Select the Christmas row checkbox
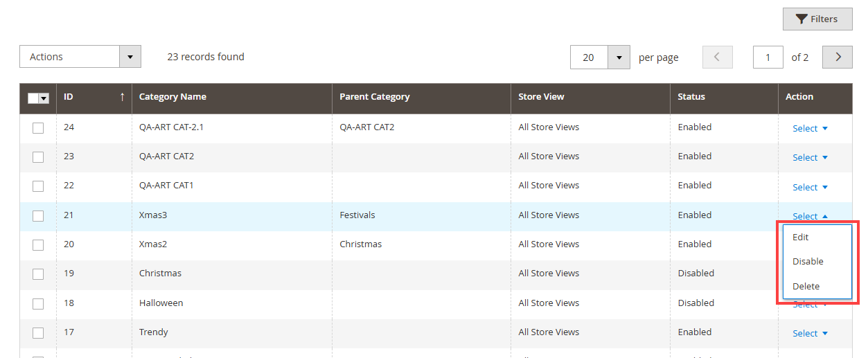The height and width of the screenshot is (358, 868). 38,274
